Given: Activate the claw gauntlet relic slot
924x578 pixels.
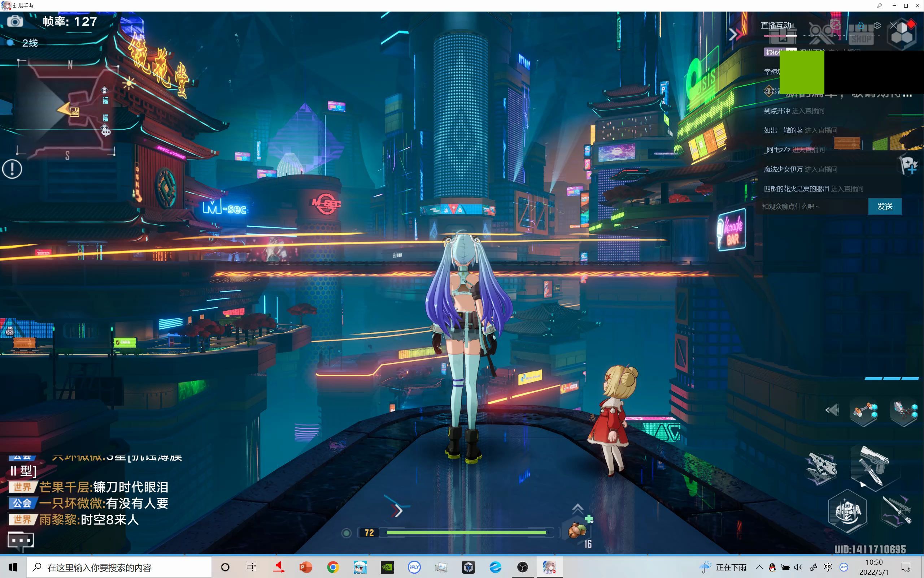Looking at the screenshot, I should coord(904,411).
